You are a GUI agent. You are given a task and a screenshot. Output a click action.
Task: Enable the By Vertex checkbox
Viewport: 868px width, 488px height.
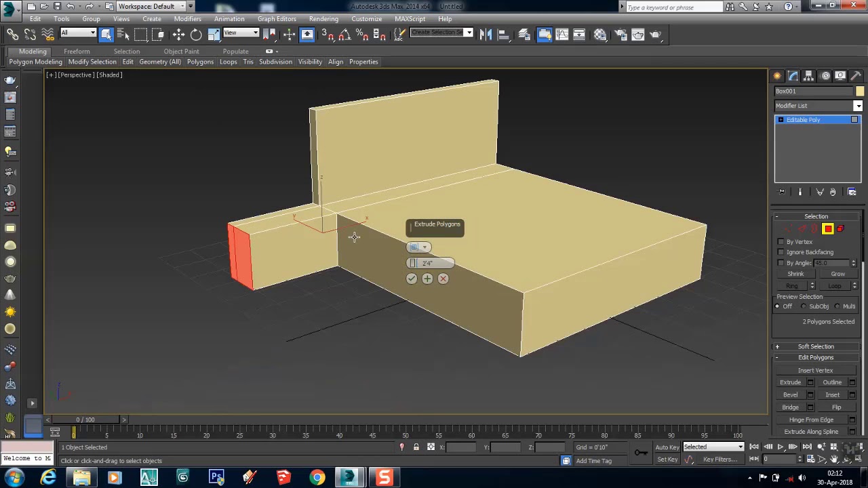coord(781,242)
